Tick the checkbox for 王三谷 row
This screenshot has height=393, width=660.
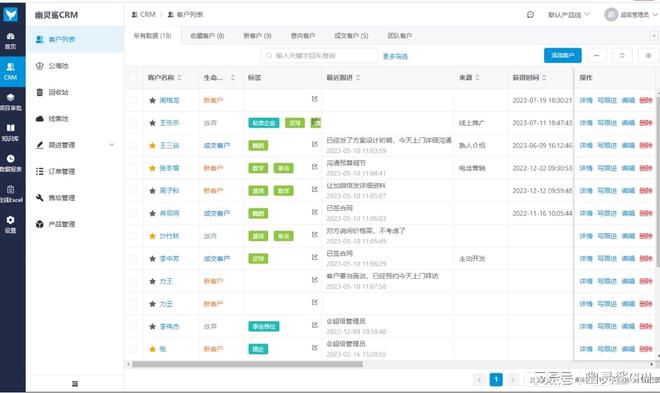(133, 146)
